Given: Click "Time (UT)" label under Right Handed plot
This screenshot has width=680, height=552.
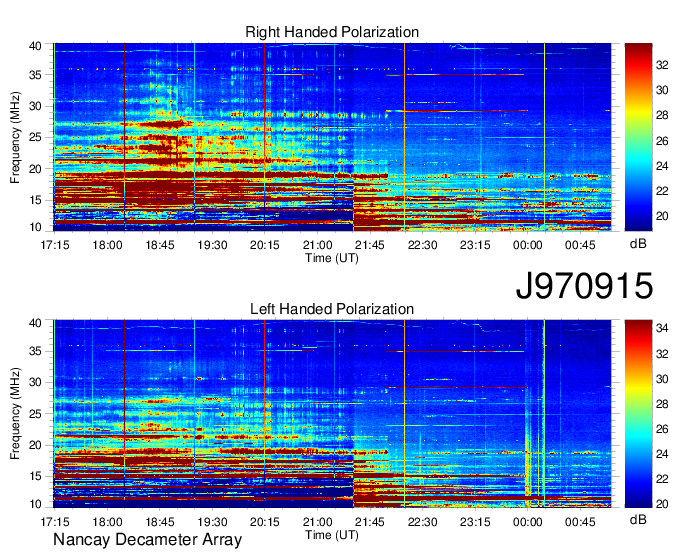Looking at the screenshot, I should (332, 258).
